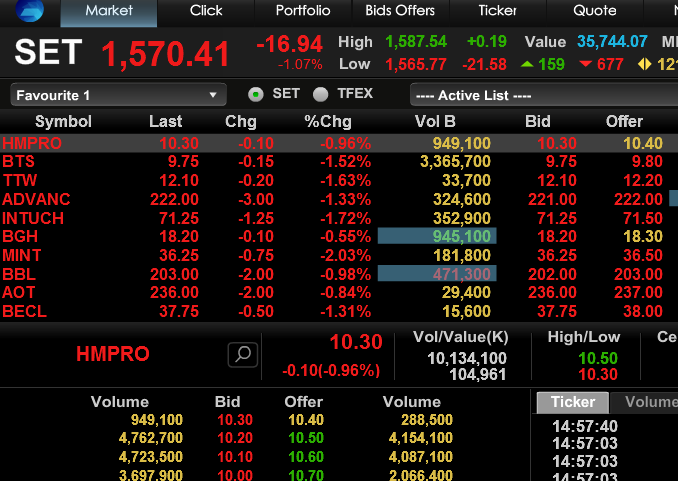The width and height of the screenshot is (678, 481).
Task: Select the BBL symbol row
Action: (19, 274)
